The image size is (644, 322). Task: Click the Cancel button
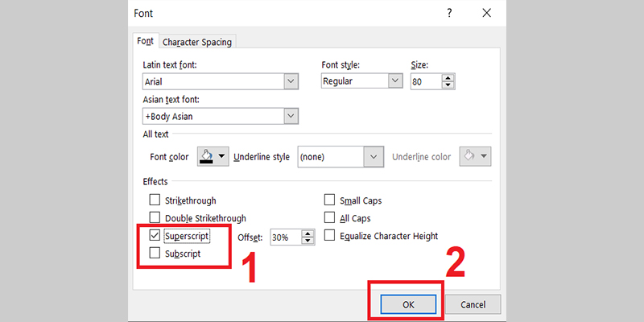click(475, 303)
